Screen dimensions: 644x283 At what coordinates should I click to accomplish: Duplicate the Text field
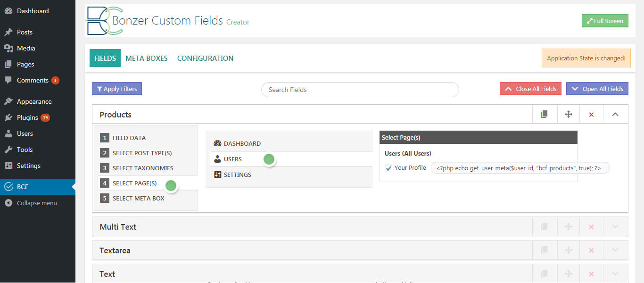click(x=545, y=274)
